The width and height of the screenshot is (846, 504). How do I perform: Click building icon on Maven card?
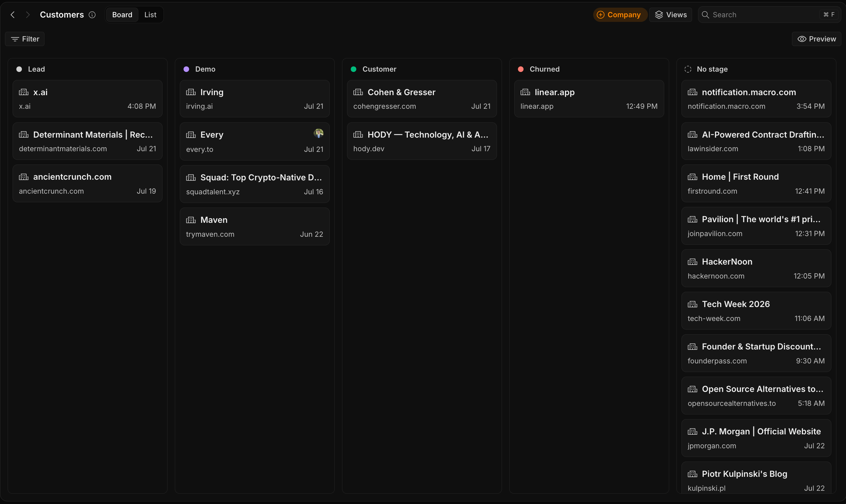[x=191, y=220]
